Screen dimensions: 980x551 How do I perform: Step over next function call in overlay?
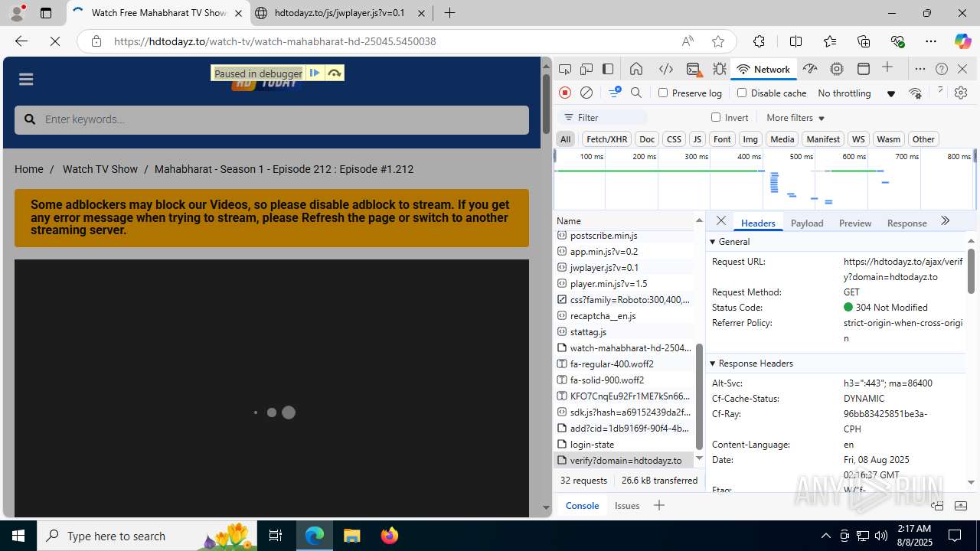[x=335, y=73]
